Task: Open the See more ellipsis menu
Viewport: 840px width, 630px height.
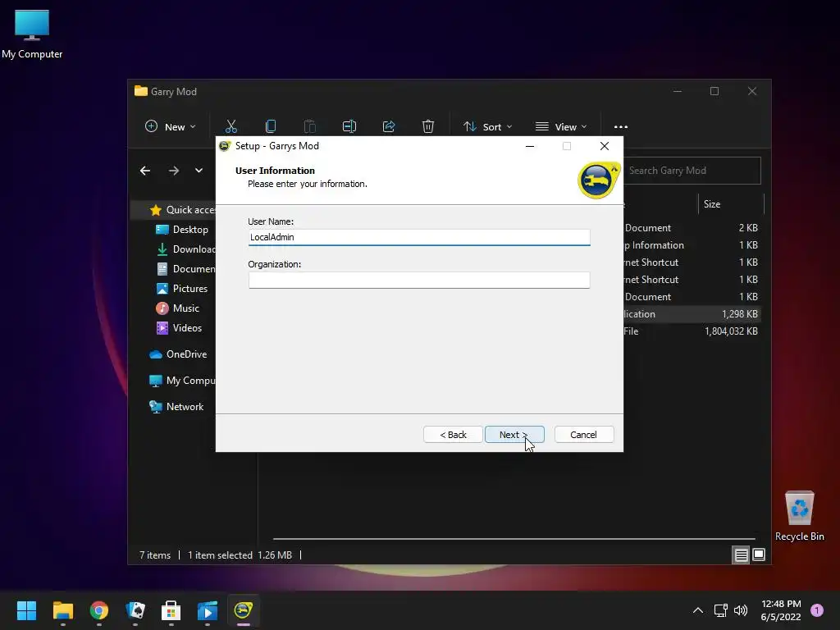Action: tap(621, 126)
